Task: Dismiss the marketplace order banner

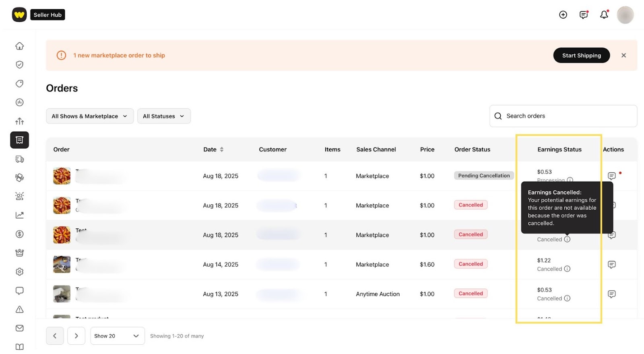Action: click(x=623, y=56)
